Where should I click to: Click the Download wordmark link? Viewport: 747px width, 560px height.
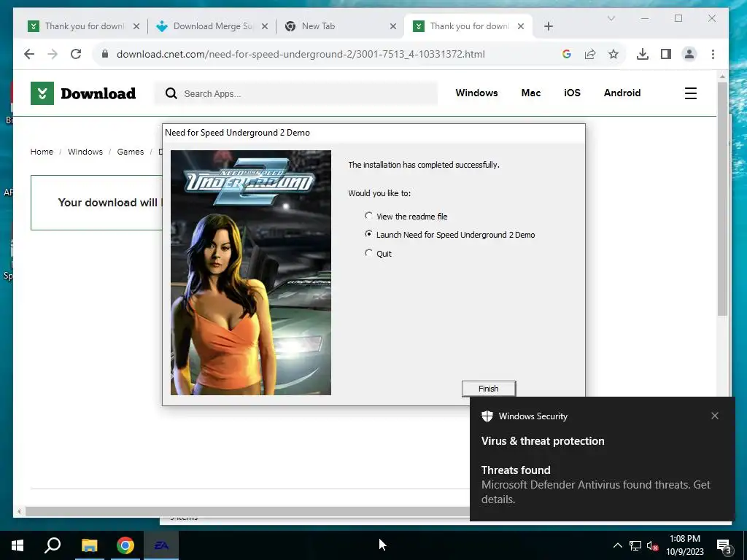coord(98,93)
